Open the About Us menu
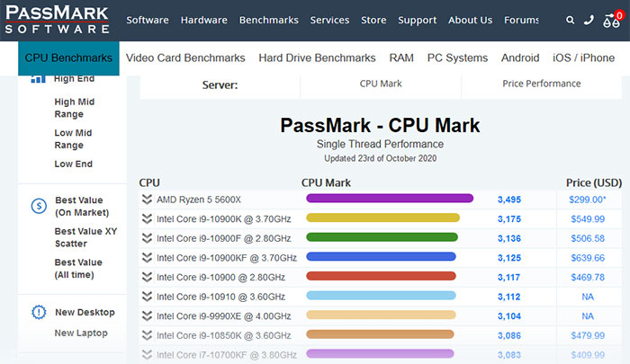Image resolution: width=630 pixels, height=364 pixels. [x=470, y=20]
